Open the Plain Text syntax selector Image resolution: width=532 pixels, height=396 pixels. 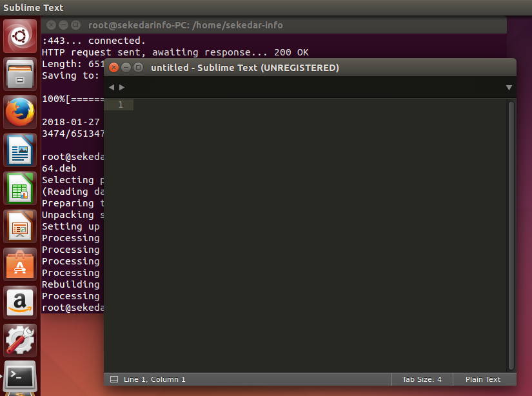tap(484, 379)
